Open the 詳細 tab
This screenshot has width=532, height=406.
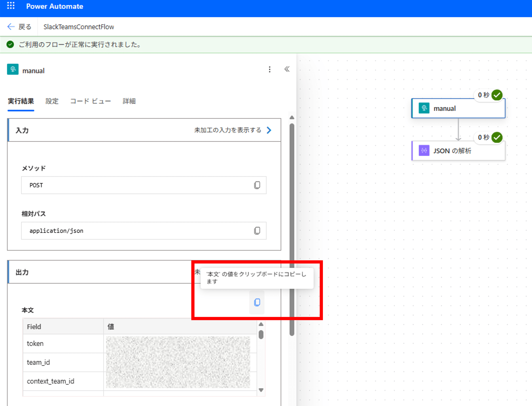point(129,101)
